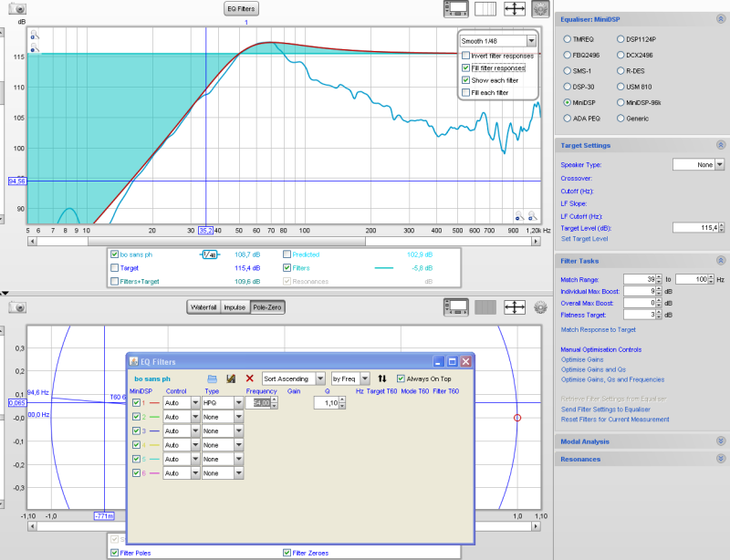Click the filter 1 Q value field
730x560 pixels.
[327, 403]
